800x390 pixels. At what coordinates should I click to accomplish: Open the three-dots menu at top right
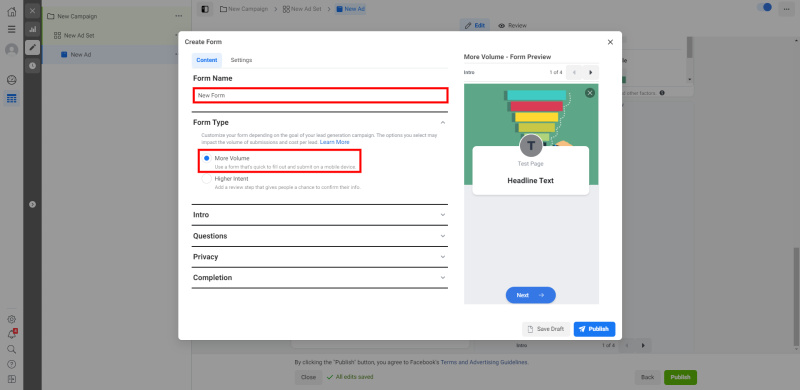click(786, 9)
